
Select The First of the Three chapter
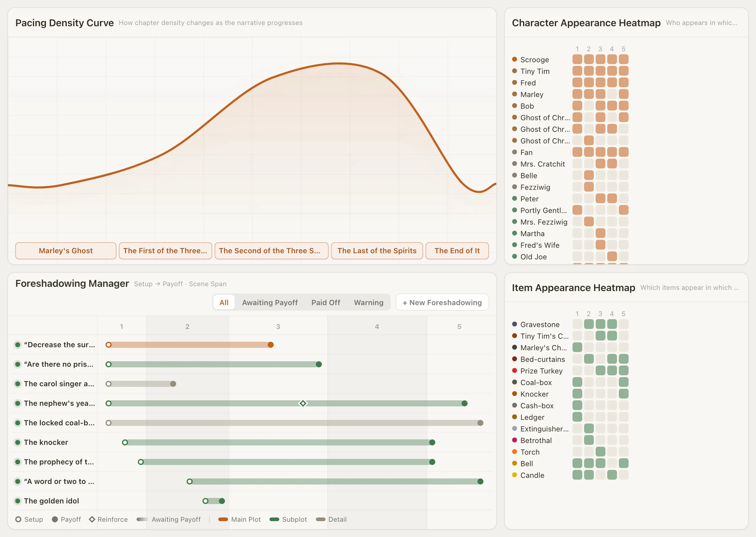pyautogui.click(x=165, y=250)
